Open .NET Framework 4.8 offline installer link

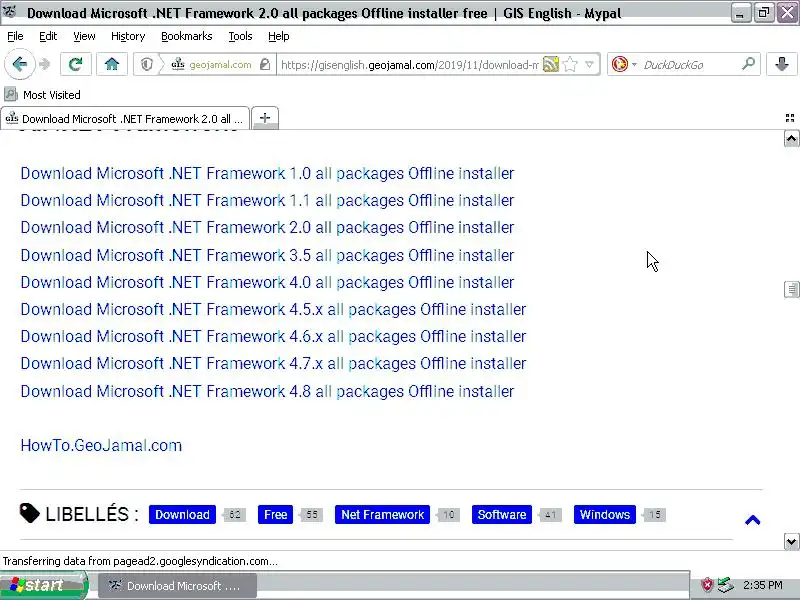click(x=267, y=391)
